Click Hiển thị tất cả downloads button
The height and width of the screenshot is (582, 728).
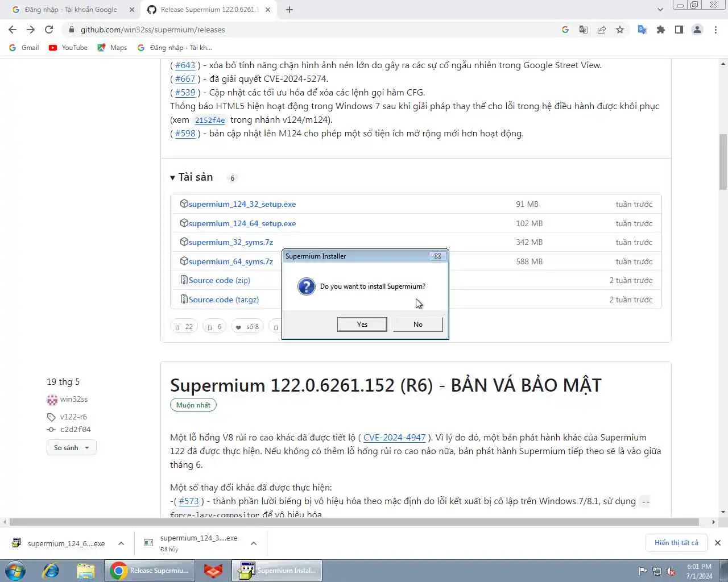tap(676, 543)
